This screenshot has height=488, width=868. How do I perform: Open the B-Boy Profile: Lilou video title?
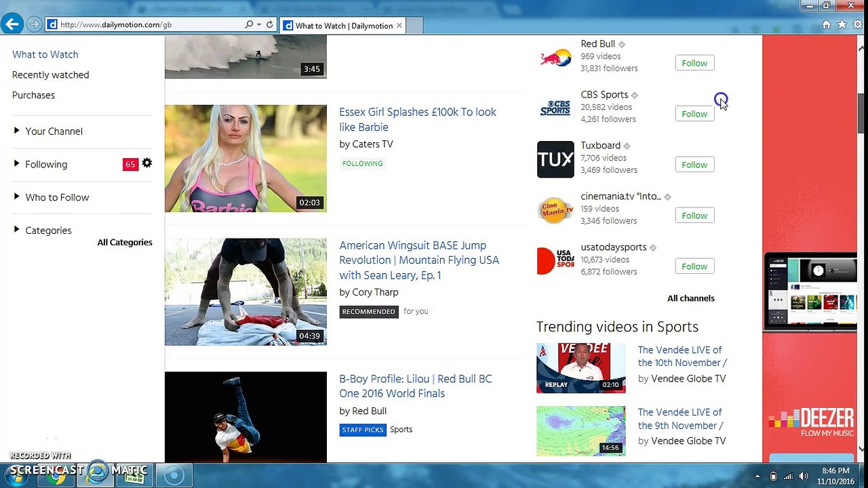click(416, 386)
